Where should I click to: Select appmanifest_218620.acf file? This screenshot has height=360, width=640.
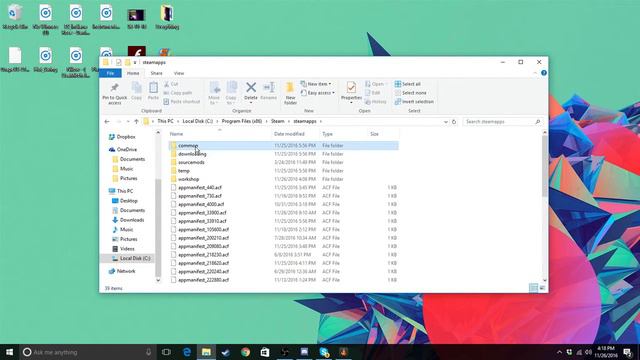pos(284,263)
